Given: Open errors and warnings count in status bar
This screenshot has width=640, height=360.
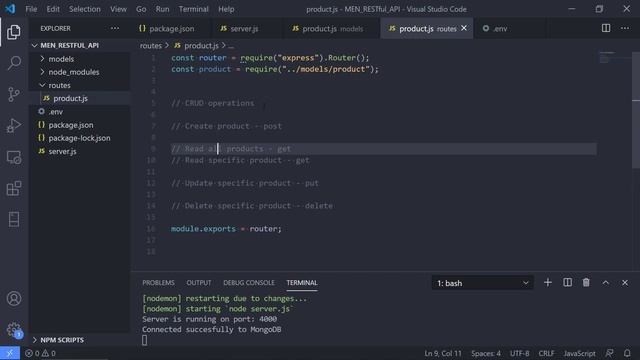Looking at the screenshot, I should [x=40, y=353].
